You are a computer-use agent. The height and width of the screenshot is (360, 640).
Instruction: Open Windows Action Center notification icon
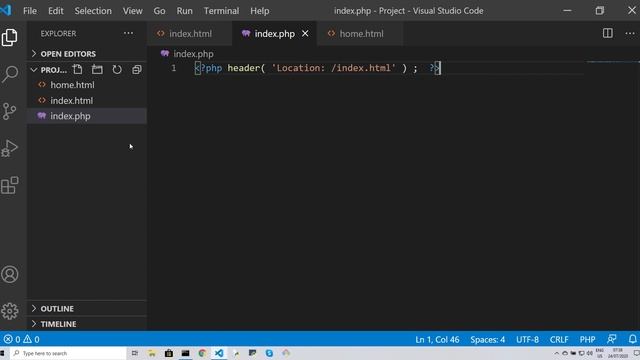click(x=636, y=353)
